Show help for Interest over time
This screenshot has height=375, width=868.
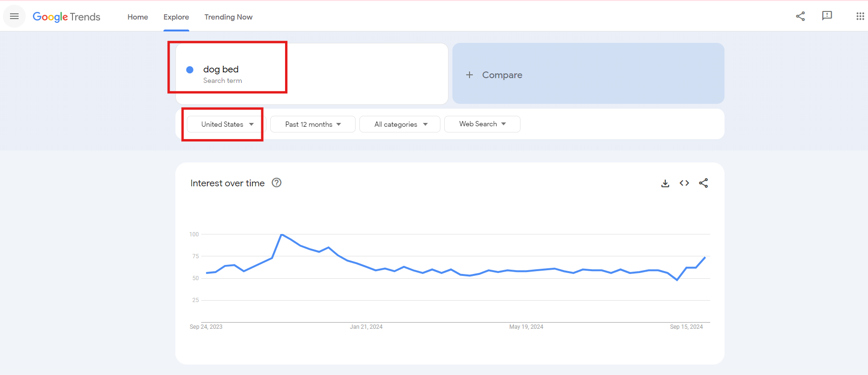276,182
